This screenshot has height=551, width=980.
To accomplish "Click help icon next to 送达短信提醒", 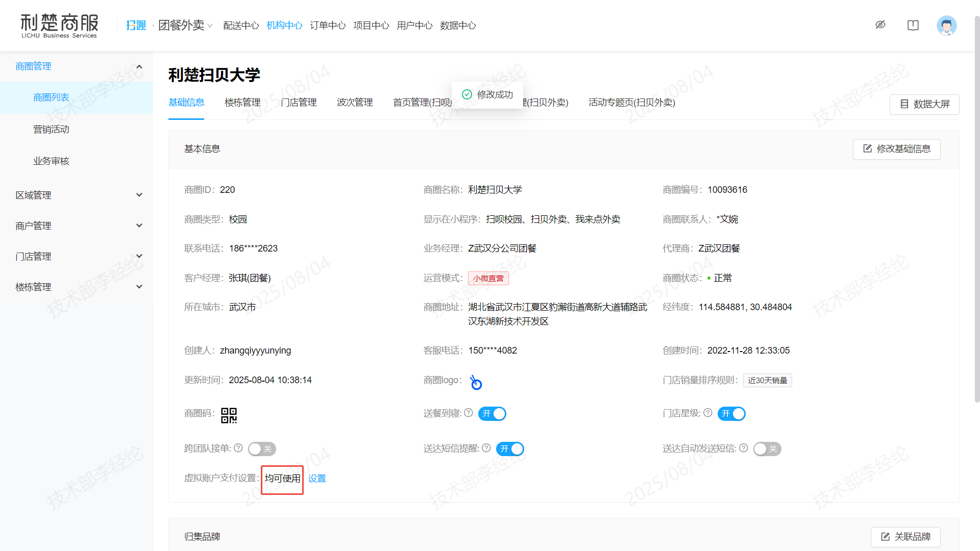I will click(486, 448).
